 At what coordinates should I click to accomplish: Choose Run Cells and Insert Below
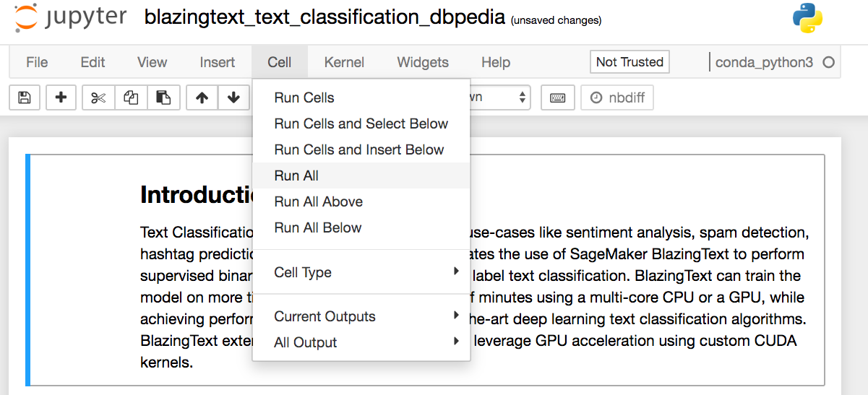point(361,149)
